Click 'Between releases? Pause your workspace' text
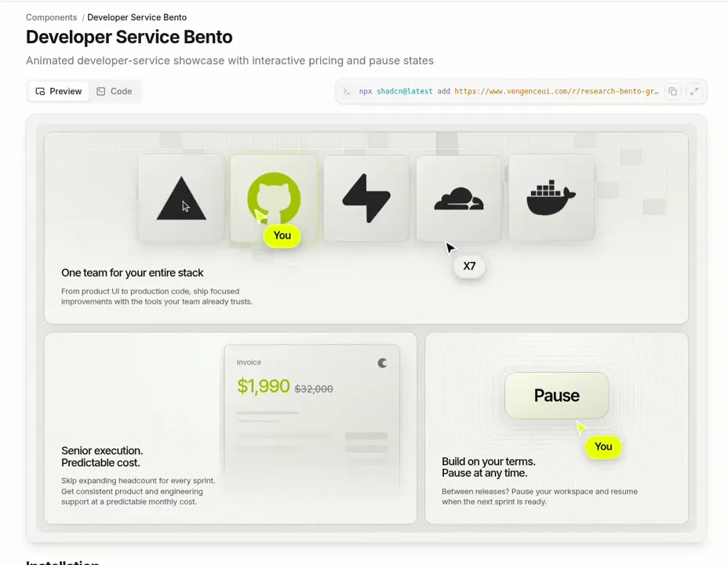This screenshot has width=728, height=565. (540, 496)
